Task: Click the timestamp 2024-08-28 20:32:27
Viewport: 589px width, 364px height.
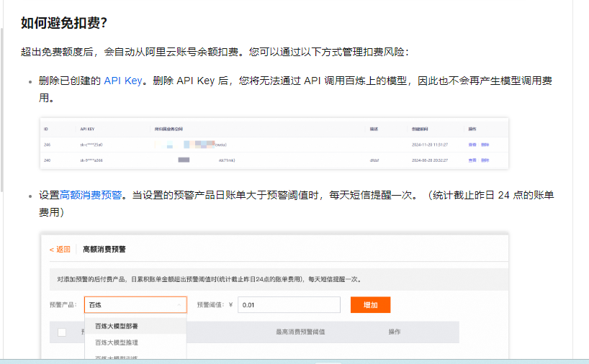Action: (x=430, y=160)
